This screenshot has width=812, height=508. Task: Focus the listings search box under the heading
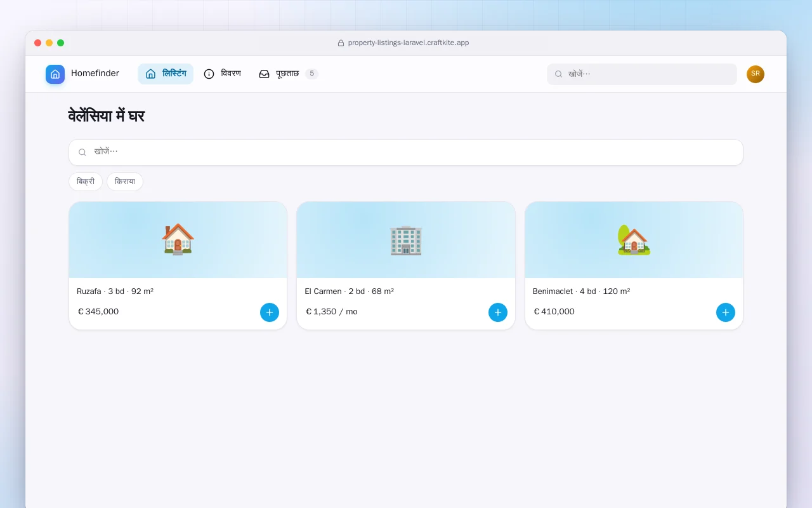pos(406,152)
